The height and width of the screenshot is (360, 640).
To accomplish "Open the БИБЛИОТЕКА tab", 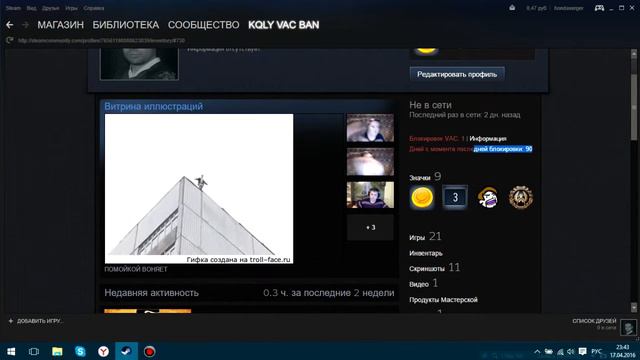I will tap(126, 25).
